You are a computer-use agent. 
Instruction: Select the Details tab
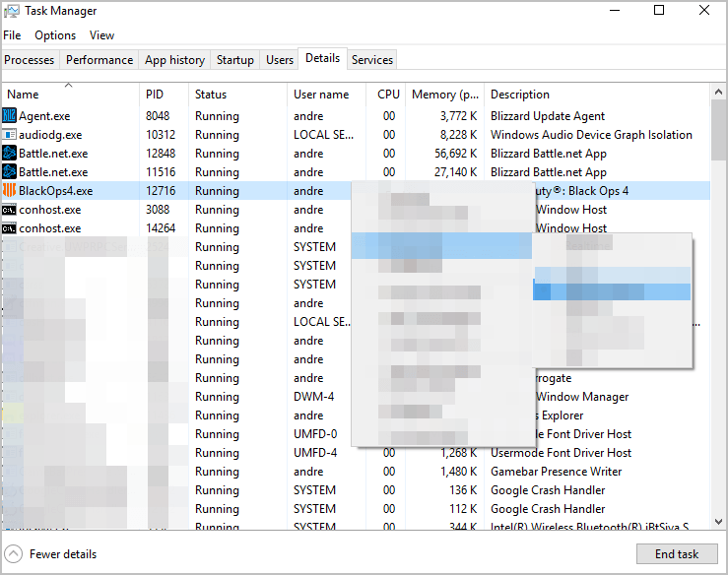(323, 58)
